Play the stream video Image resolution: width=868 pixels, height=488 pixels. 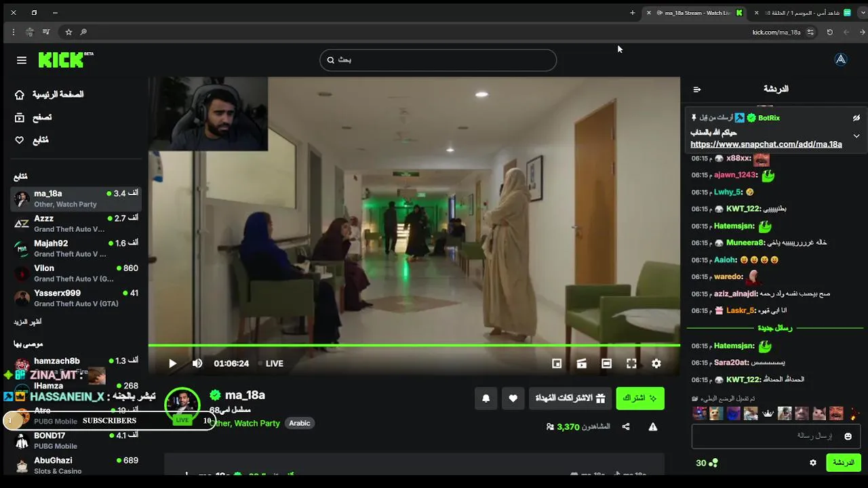[172, 363]
